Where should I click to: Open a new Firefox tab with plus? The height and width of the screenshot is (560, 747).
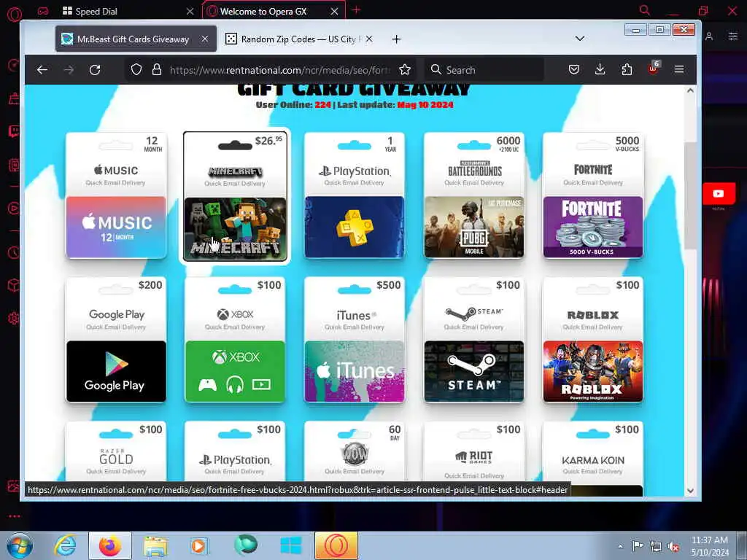click(x=396, y=39)
